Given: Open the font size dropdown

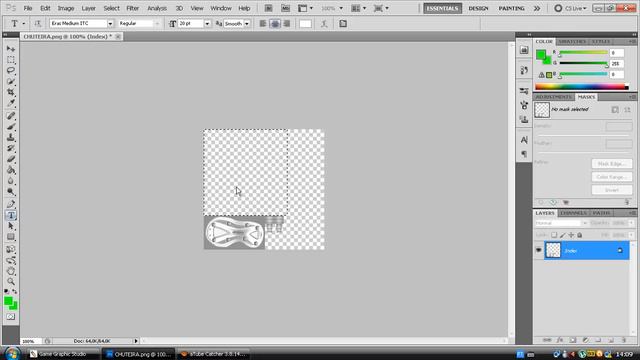Looking at the screenshot, I should click(x=207, y=24).
